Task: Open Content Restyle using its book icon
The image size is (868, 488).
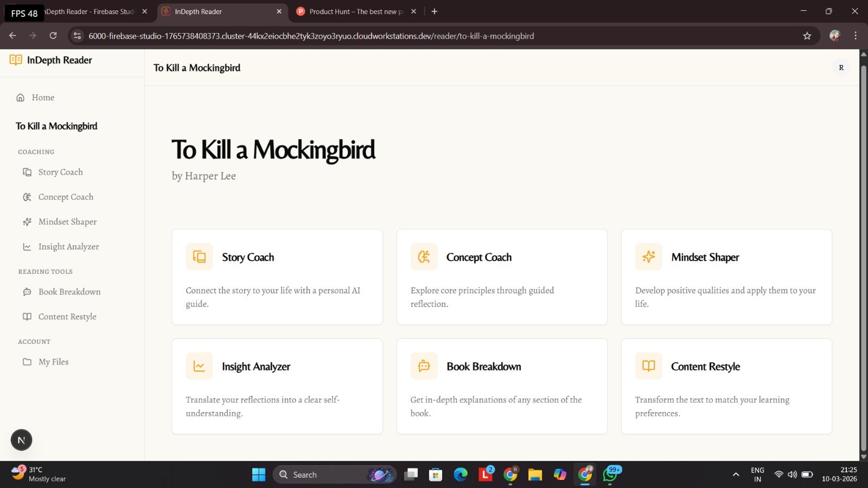Action: (27, 316)
